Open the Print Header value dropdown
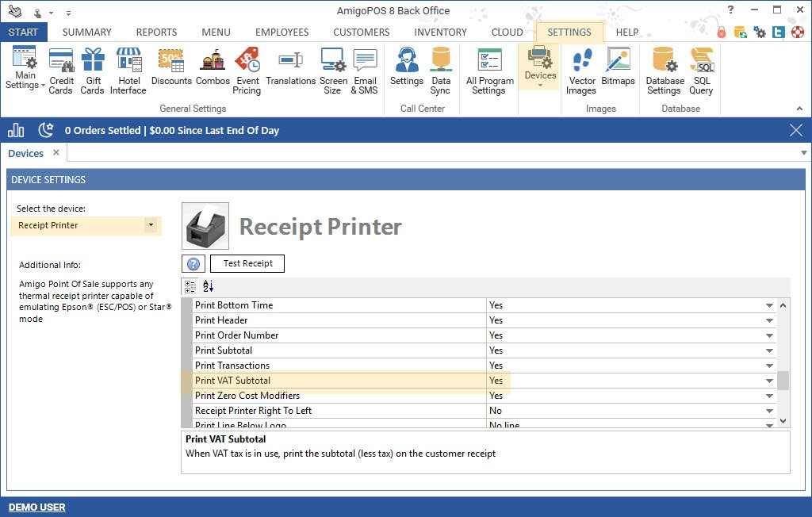 tap(768, 320)
